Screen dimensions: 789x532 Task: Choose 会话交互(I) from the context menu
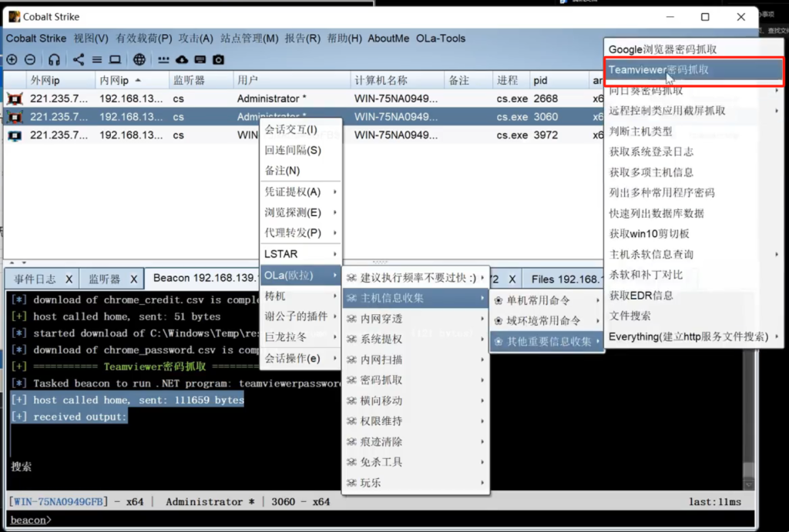pos(300,130)
